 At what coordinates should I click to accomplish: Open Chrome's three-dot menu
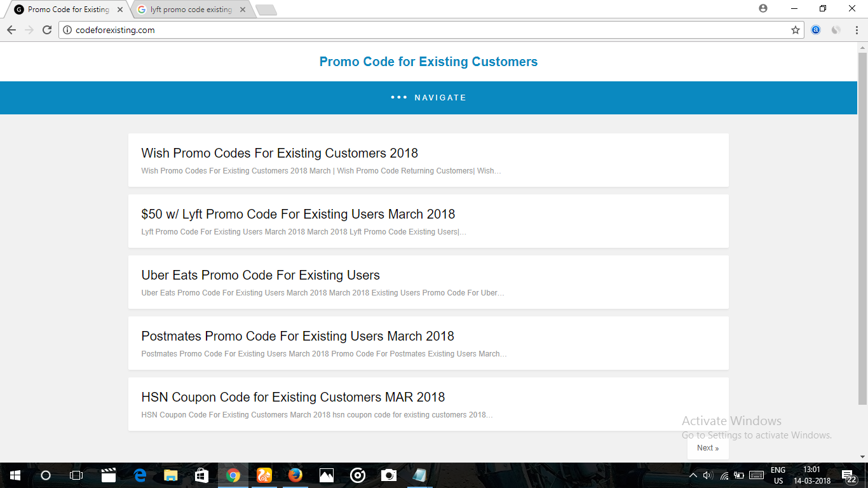pos(857,30)
